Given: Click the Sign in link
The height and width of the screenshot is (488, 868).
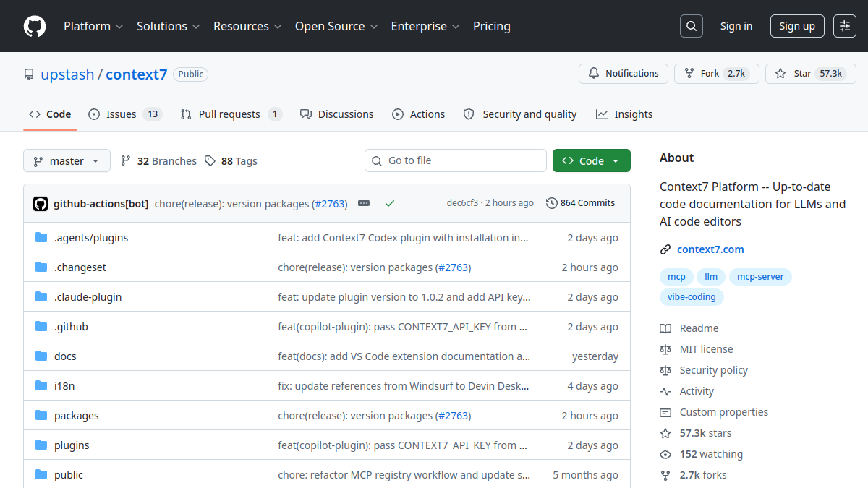Looking at the screenshot, I should [x=736, y=26].
